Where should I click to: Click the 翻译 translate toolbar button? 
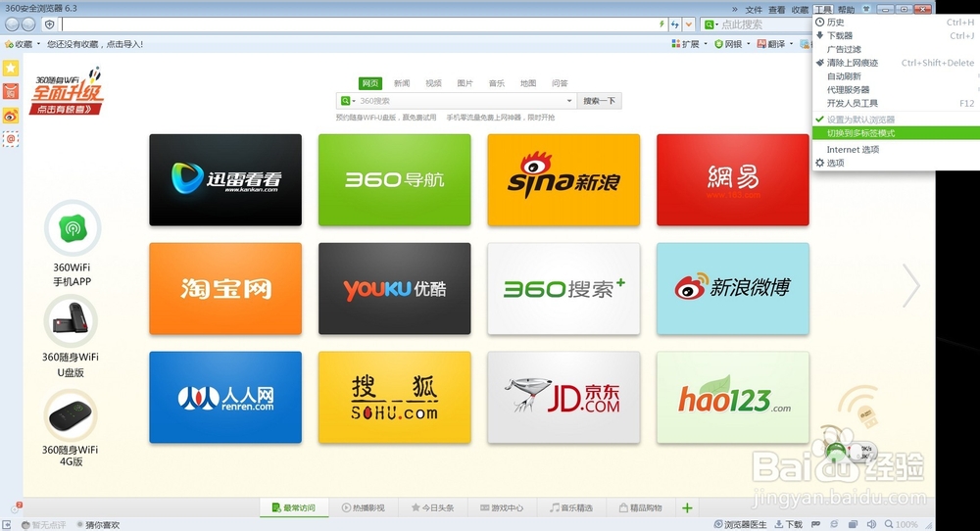(x=770, y=44)
